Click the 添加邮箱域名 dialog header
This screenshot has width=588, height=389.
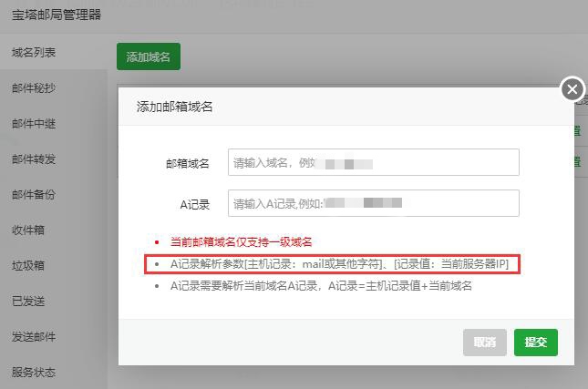(175, 107)
